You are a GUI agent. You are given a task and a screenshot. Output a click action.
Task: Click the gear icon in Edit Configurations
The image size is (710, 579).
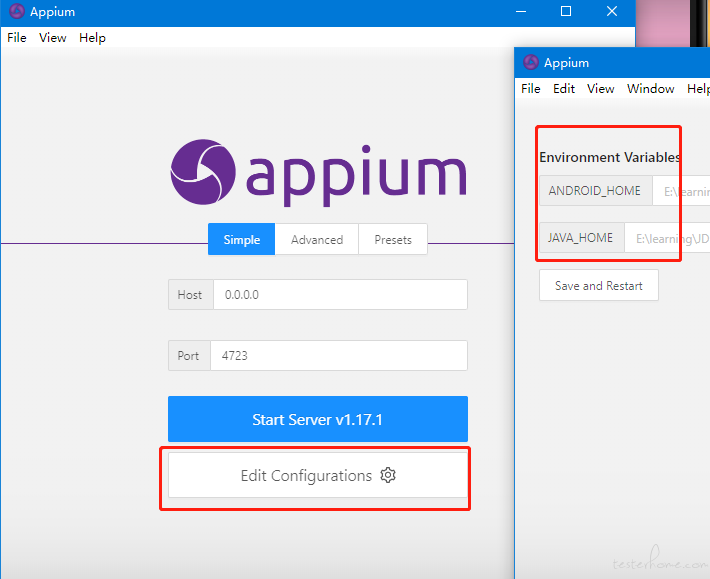(x=388, y=475)
